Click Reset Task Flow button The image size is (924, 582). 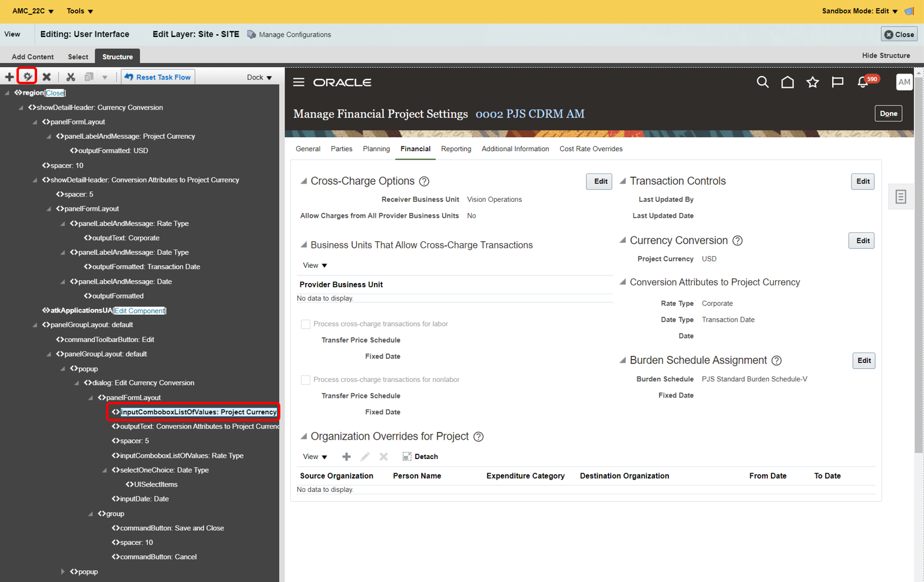tap(158, 77)
